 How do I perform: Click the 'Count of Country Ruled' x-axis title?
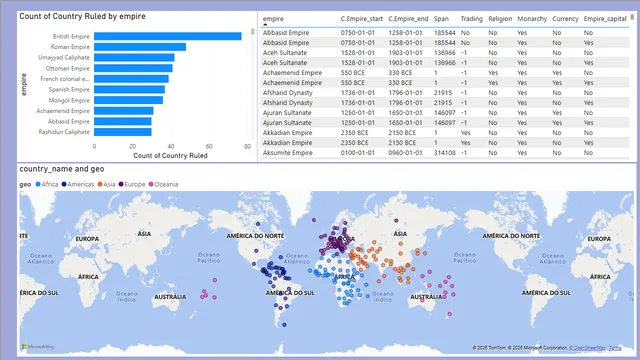click(170, 156)
